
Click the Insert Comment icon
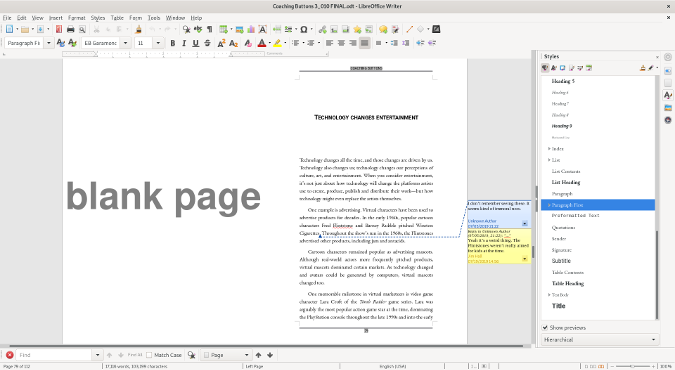point(383,29)
